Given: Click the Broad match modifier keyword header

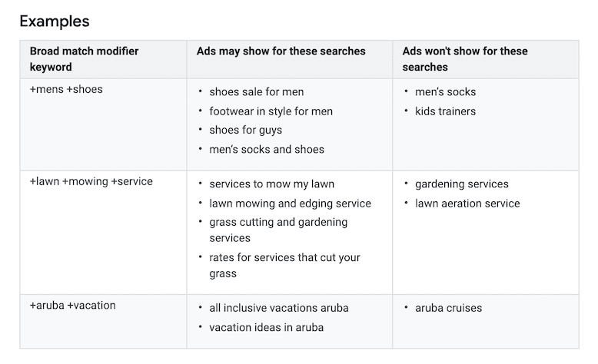Looking at the screenshot, I should (x=84, y=59).
